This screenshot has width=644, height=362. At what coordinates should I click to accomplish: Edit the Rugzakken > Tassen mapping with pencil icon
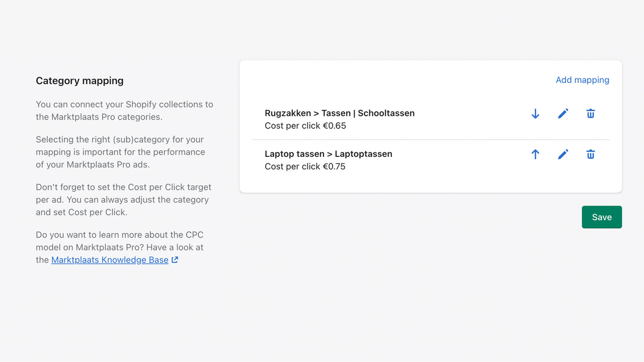(562, 114)
